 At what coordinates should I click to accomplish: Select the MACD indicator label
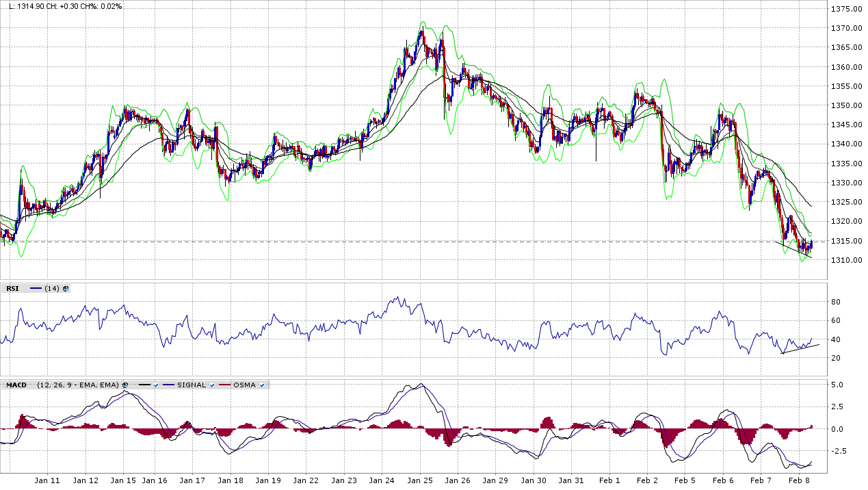16,385
